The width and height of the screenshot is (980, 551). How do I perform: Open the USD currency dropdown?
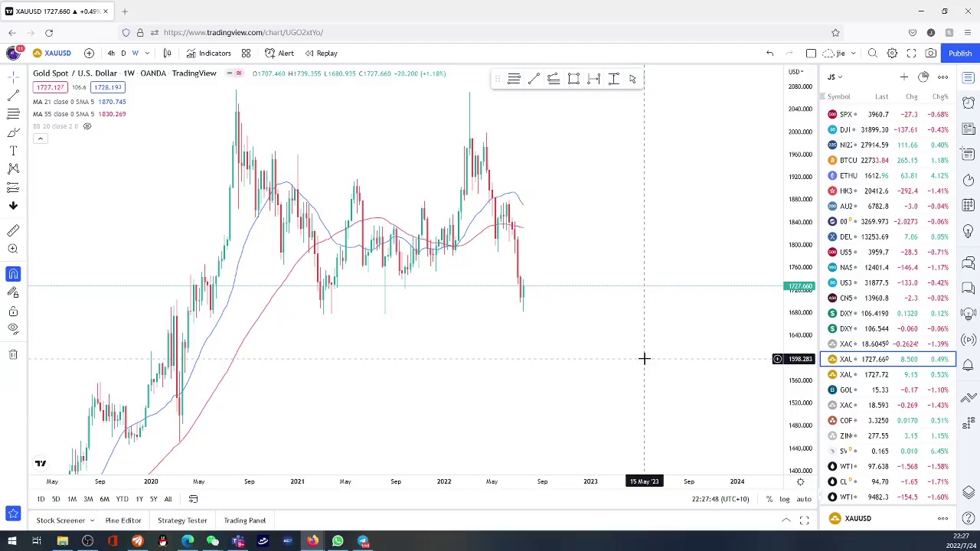(798, 72)
